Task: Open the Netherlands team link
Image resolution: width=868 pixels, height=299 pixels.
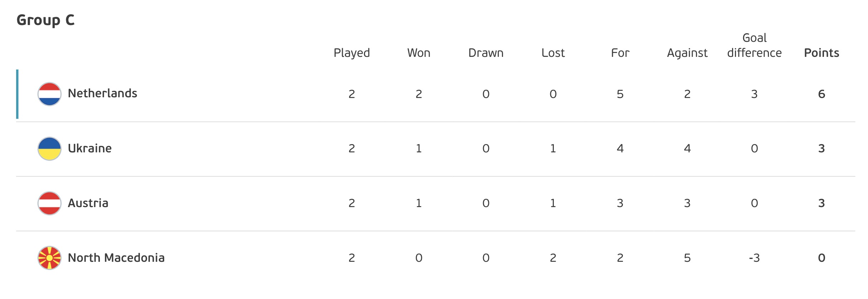Action: click(x=102, y=93)
